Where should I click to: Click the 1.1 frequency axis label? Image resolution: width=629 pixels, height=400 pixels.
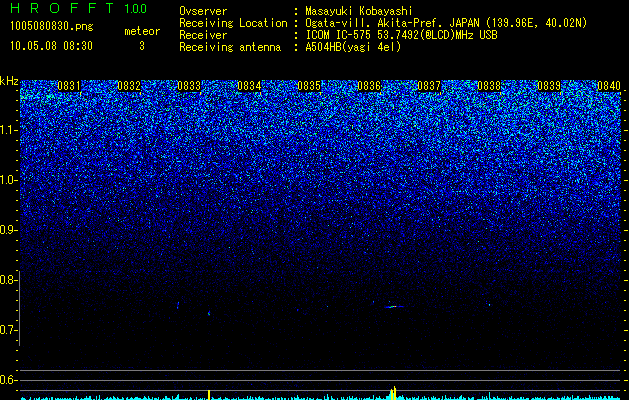pyautogui.click(x=9, y=130)
